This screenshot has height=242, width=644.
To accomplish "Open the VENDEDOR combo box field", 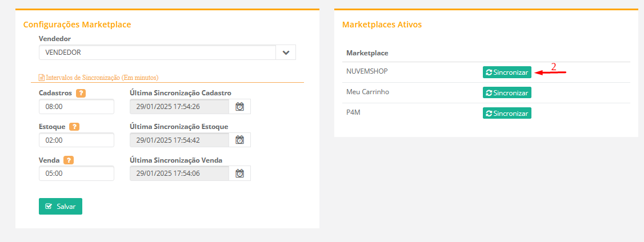I will 157,53.
